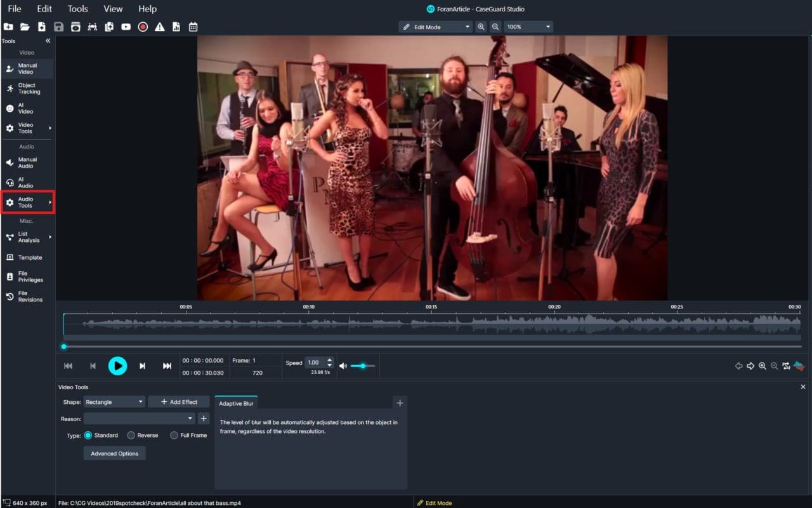812x508 pixels.
Task: Open the File menu
Action: click(15, 9)
